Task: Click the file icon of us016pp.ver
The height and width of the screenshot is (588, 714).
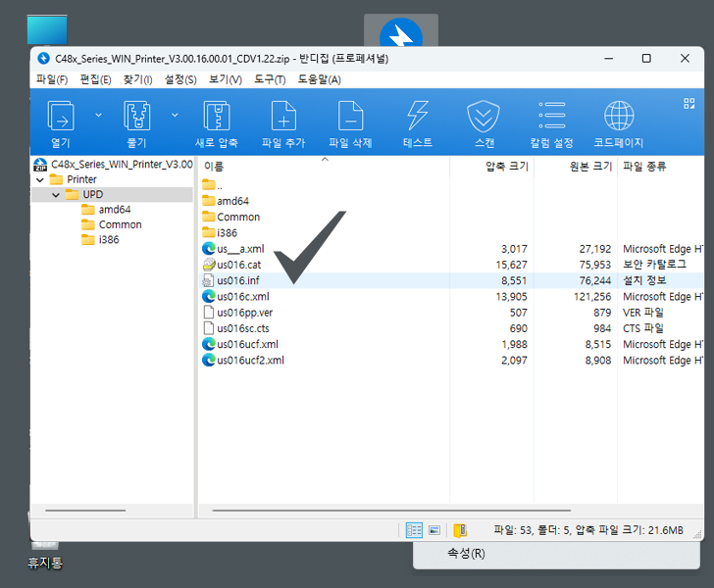Action: [209, 313]
